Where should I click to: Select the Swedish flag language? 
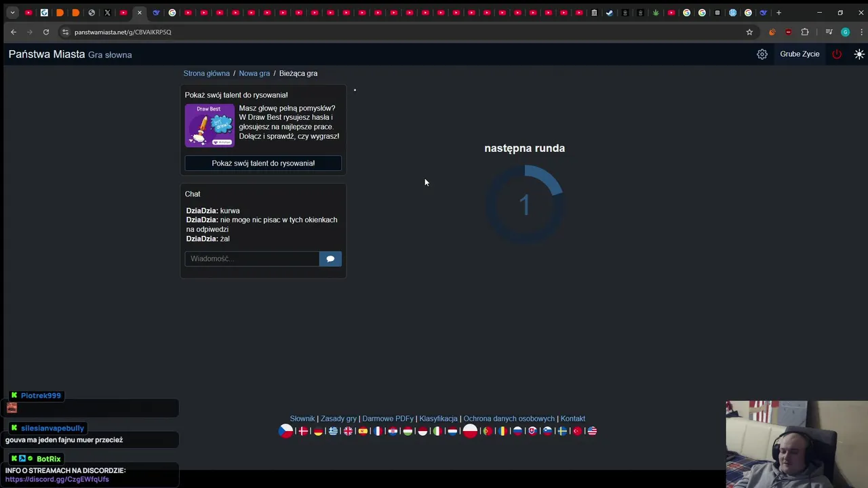[x=562, y=431]
